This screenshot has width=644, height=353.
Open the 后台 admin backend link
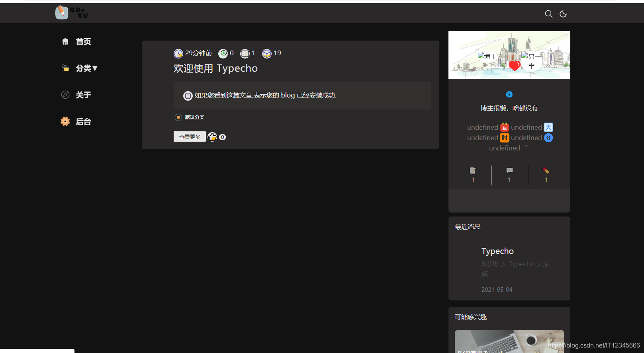point(83,122)
